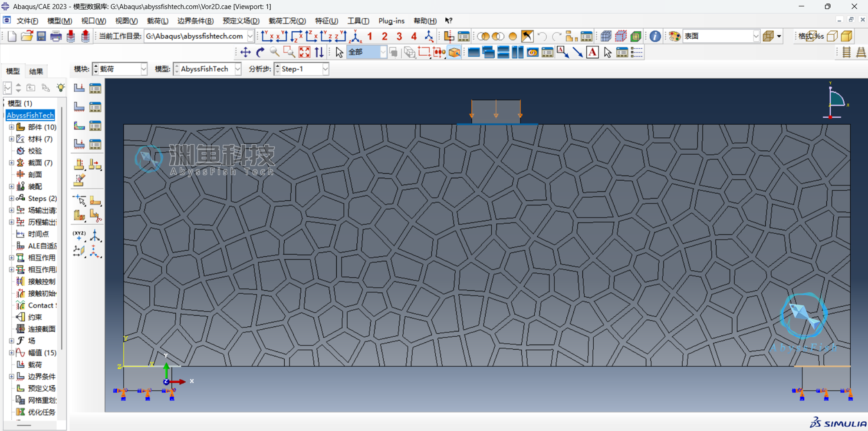Switch to the 结果 tab
This screenshot has height=431, width=868.
coord(36,72)
